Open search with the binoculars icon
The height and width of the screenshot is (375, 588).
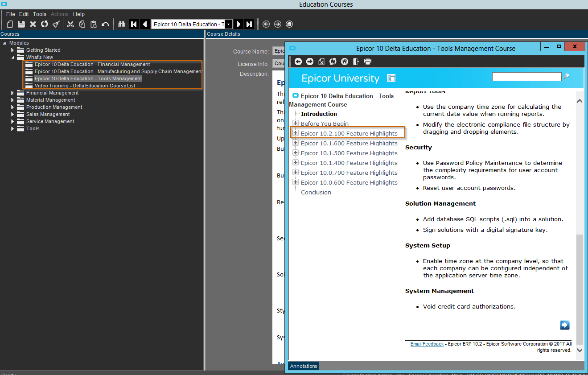122,24
